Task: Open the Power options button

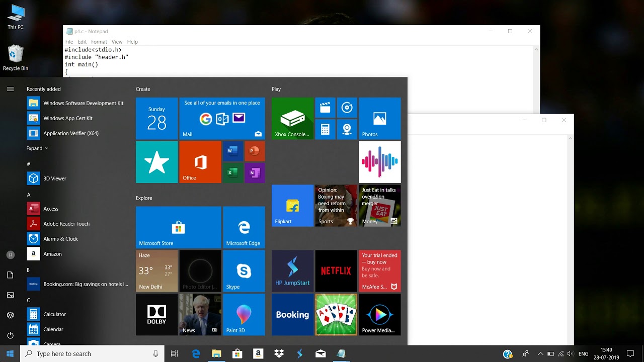Action: point(10,335)
